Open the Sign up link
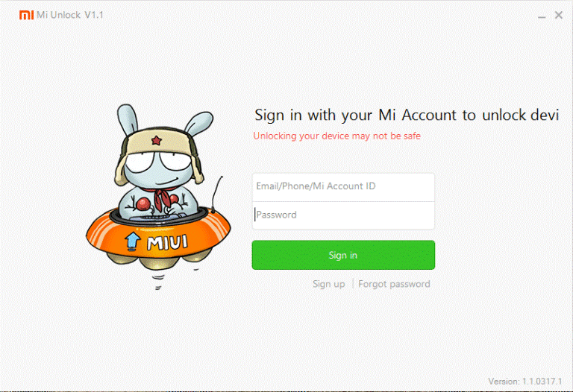Screen dimensions: 573x392 click(x=328, y=284)
